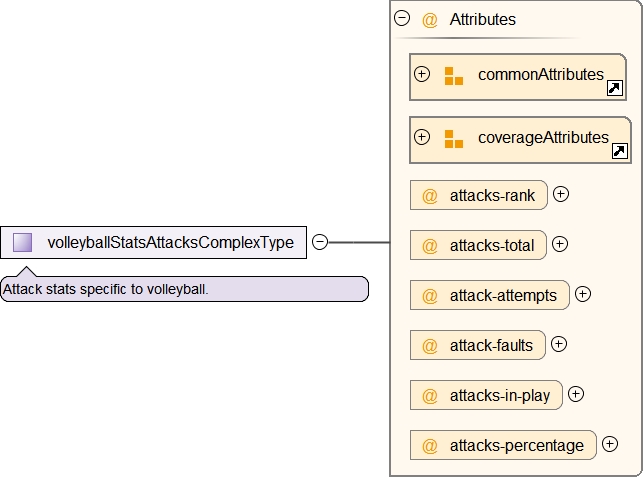Expand the coverageAttributes group

[x=422, y=137]
